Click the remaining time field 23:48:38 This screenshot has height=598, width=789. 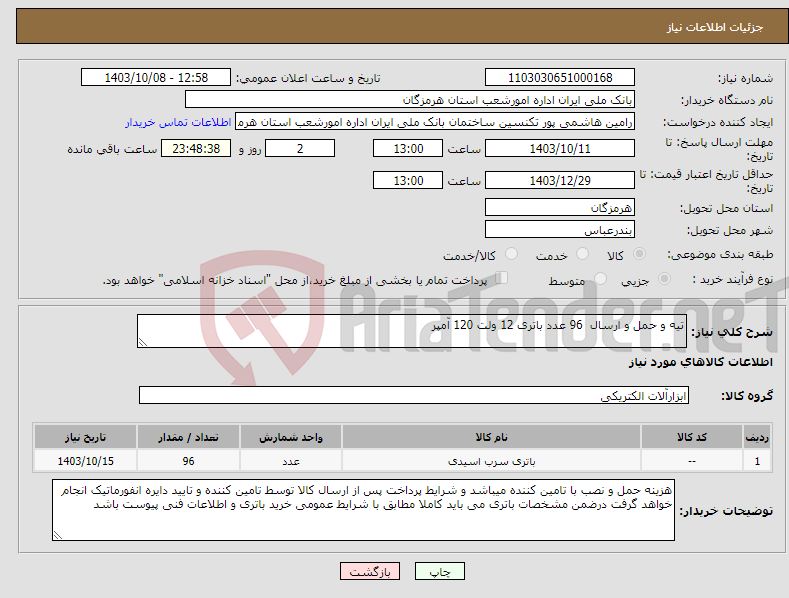point(196,148)
